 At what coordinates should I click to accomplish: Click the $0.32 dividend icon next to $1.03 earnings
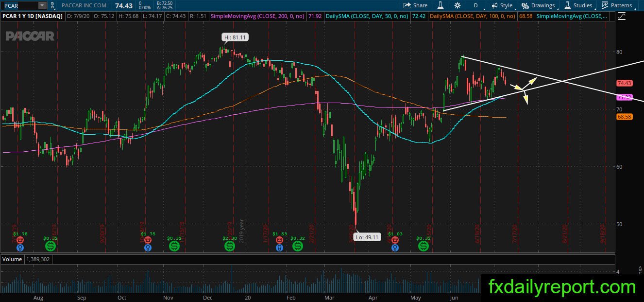coord(424,247)
